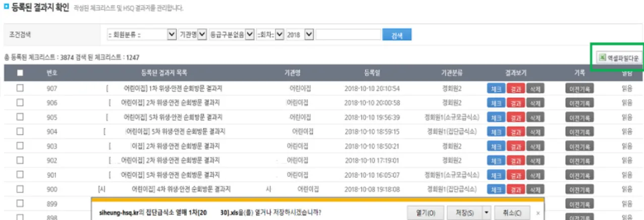Click 체크 button for row 903
Screen dimensions: 644x220
(x=496, y=146)
